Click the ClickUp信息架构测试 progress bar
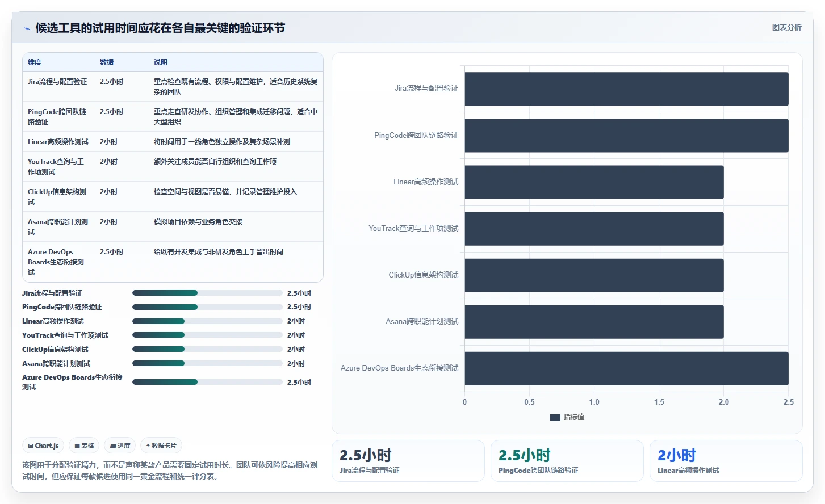 (x=207, y=349)
